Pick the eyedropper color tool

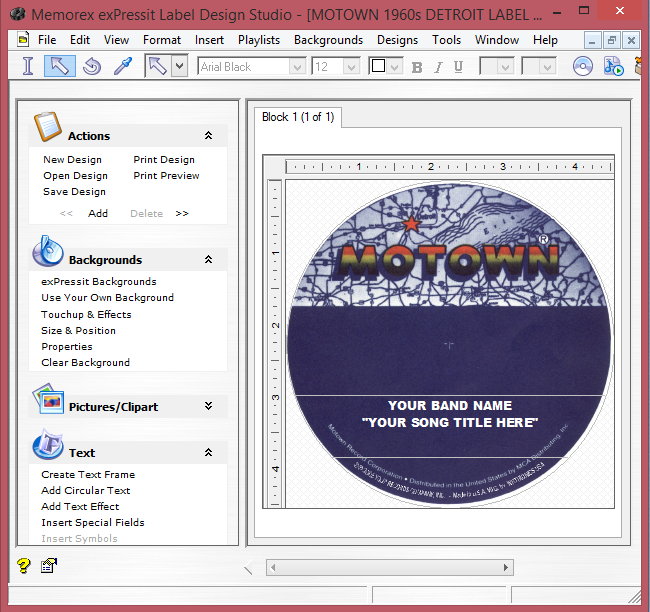tap(122, 66)
